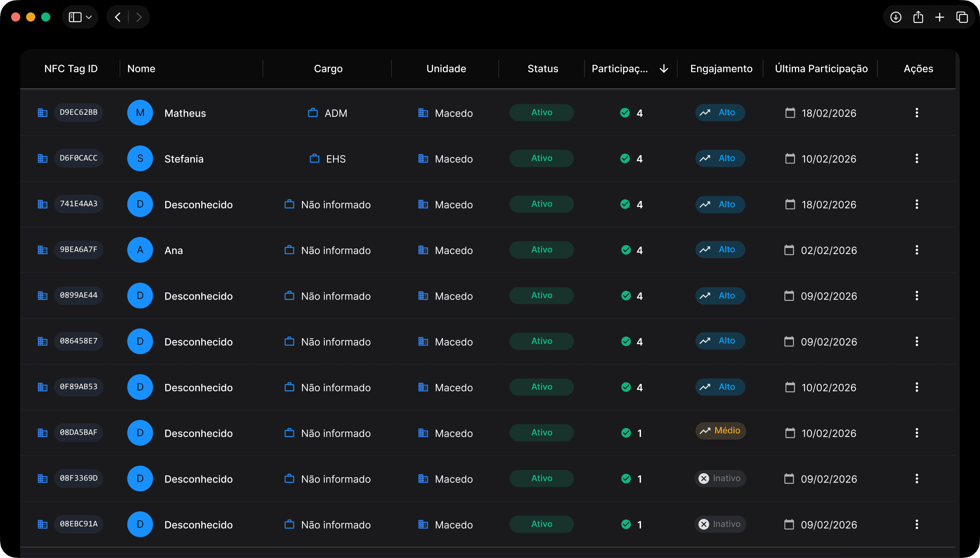The height and width of the screenshot is (558, 980).
Task: Go back with the browser back arrow
Action: [x=118, y=17]
